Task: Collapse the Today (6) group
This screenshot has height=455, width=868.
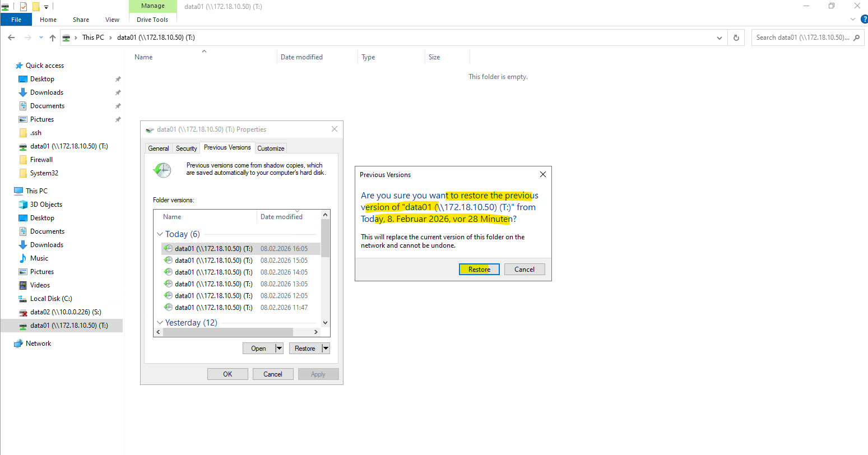Action: pos(160,234)
